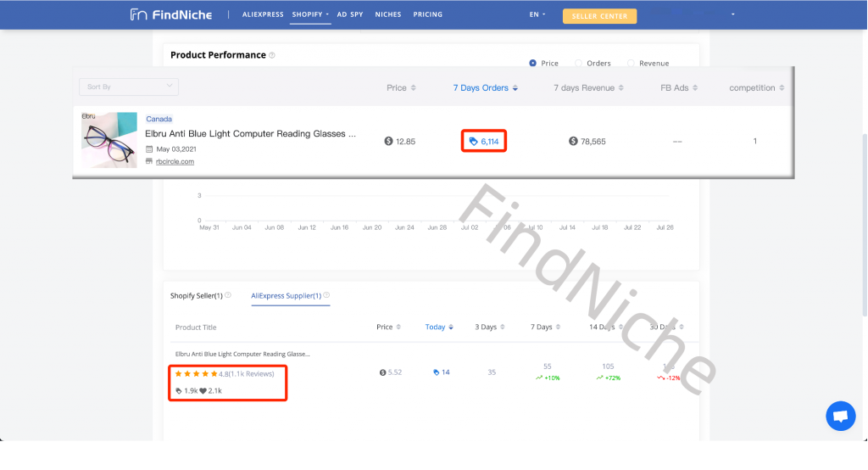Expand the SHOPIFY menu dropdown

click(x=310, y=14)
